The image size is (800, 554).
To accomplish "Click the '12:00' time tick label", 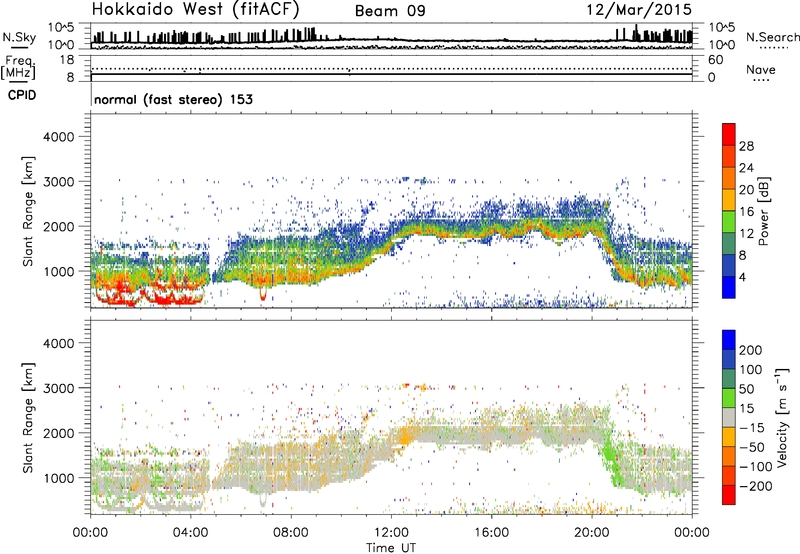I will (391, 533).
